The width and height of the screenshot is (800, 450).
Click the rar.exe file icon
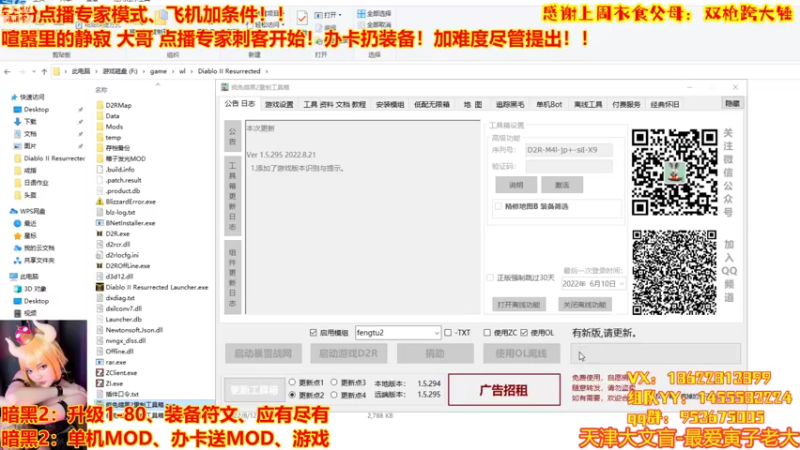(99, 362)
